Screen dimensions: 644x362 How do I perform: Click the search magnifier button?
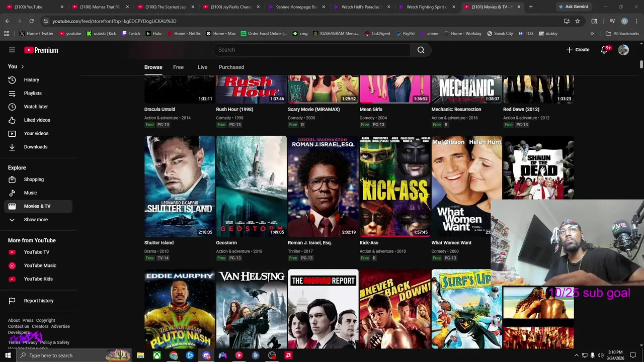421,50
